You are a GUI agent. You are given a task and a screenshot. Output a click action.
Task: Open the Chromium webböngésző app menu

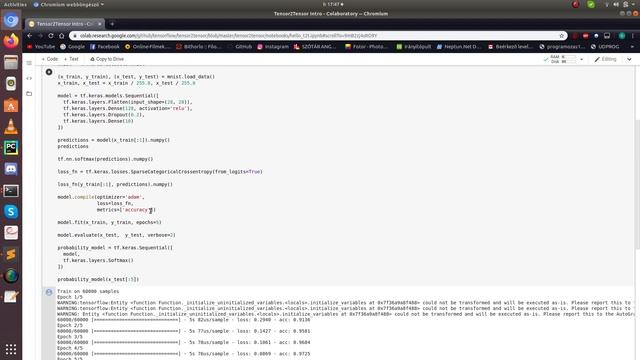[69, 4]
